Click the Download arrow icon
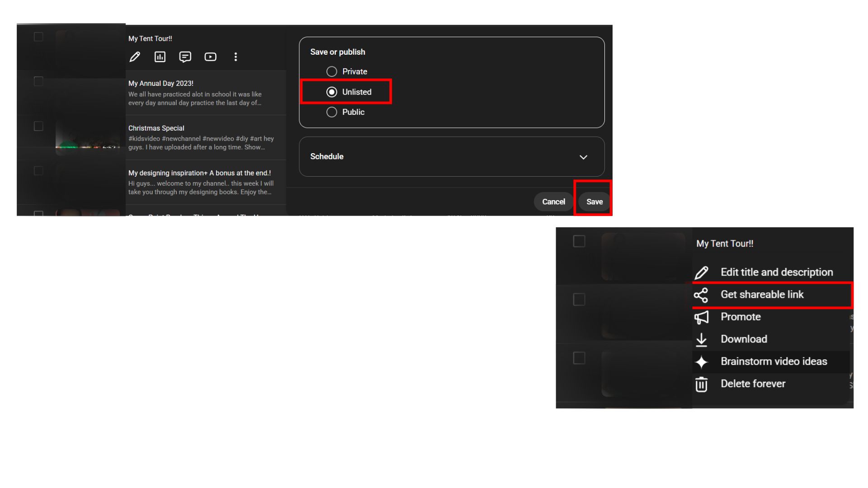This screenshot has height=488, width=868. pyautogui.click(x=701, y=339)
